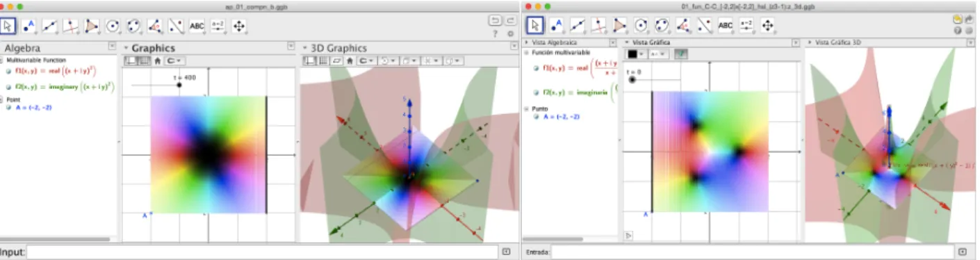The height and width of the screenshot is (260, 980).
Task: Select Move Graphics View tool in right window
Action: click(x=768, y=25)
